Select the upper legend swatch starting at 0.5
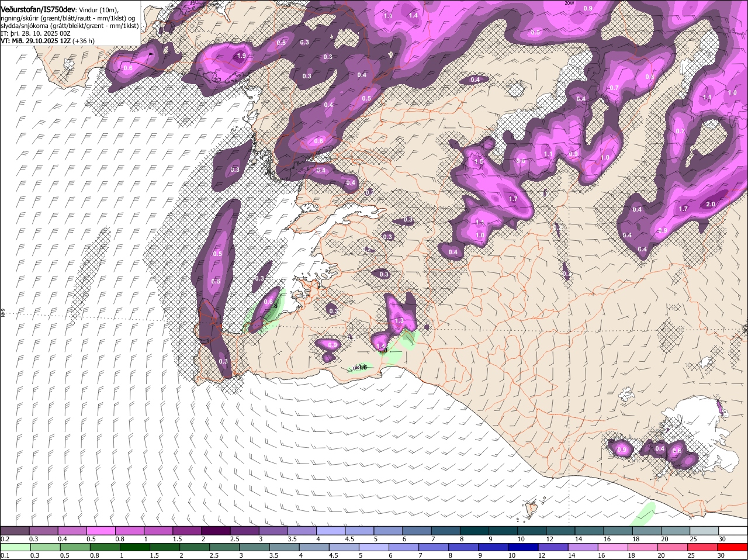 click(x=101, y=530)
